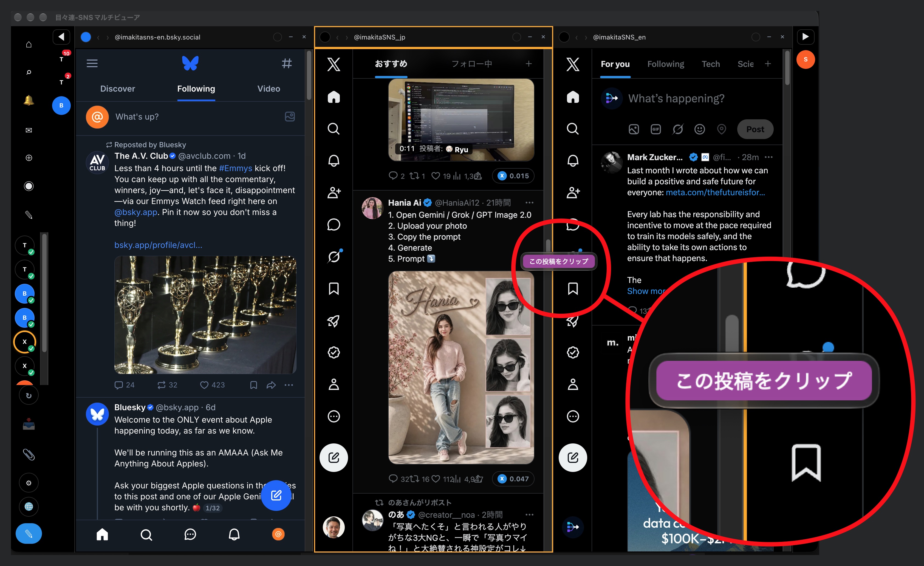Toggle the round header button in the @imakitaSNS_en pane
The width and height of the screenshot is (924, 566).
click(x=756, y=37)
